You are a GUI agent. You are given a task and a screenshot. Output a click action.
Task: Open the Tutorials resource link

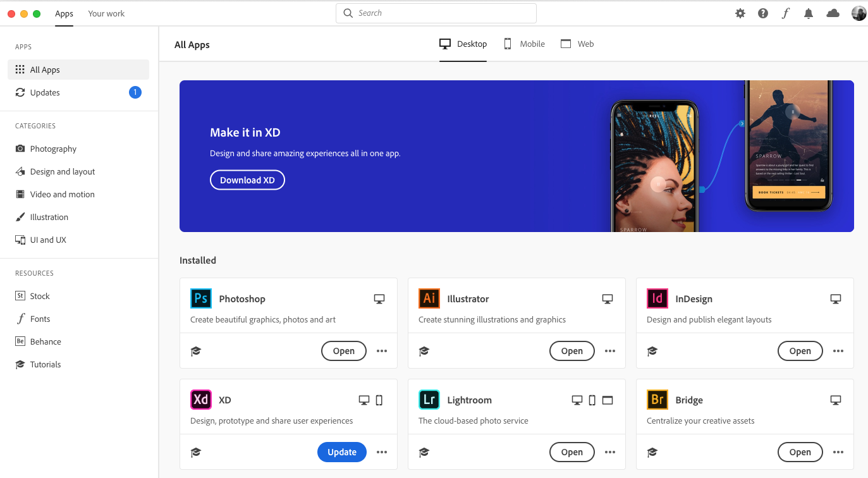(78, 364)
